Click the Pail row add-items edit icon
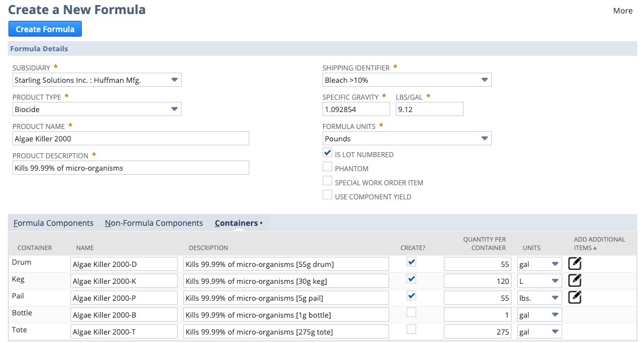Screen dimensions: 644x343 tap(575, 297)
